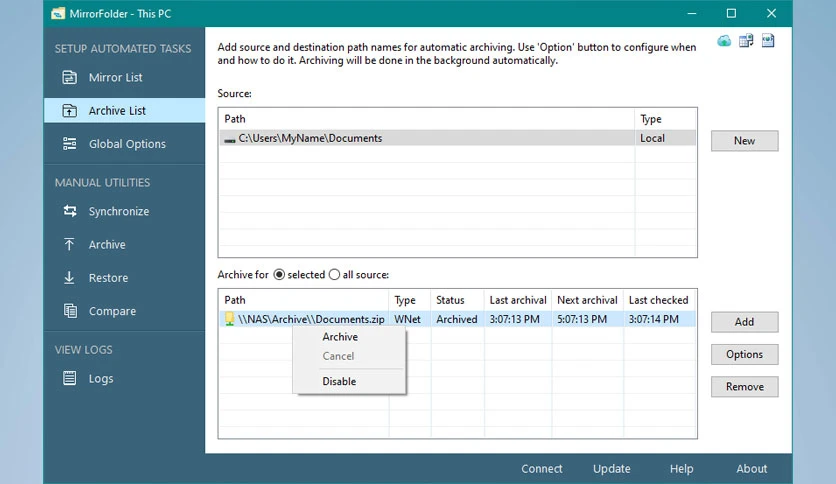Click the 'Last checked' column header
836x484 pixels.
[660, 300]
